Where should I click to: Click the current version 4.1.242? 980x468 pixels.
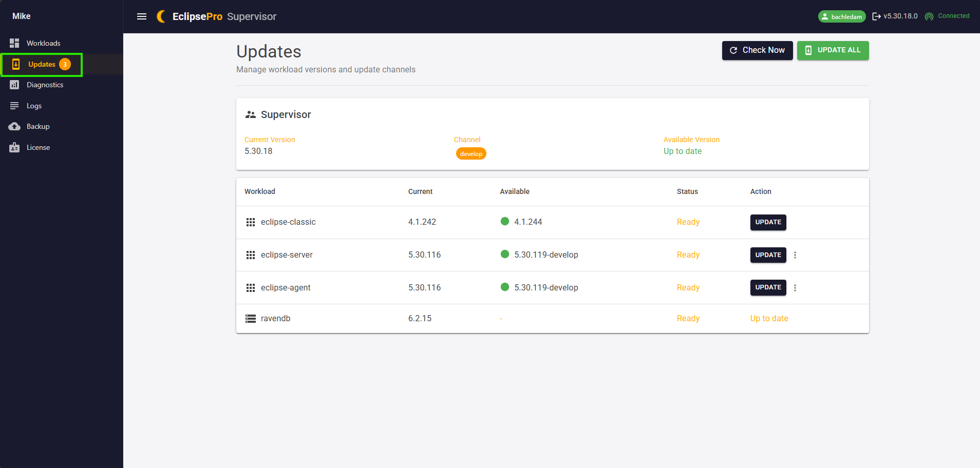(422, 222)
